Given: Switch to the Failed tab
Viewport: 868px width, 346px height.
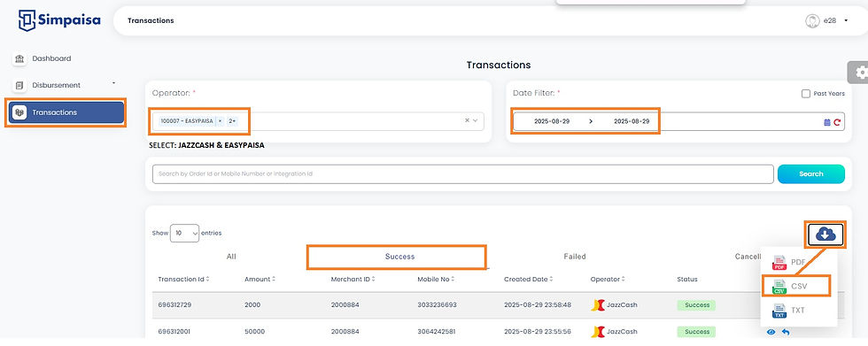Looking at the screenshot, I should [575, 257].
